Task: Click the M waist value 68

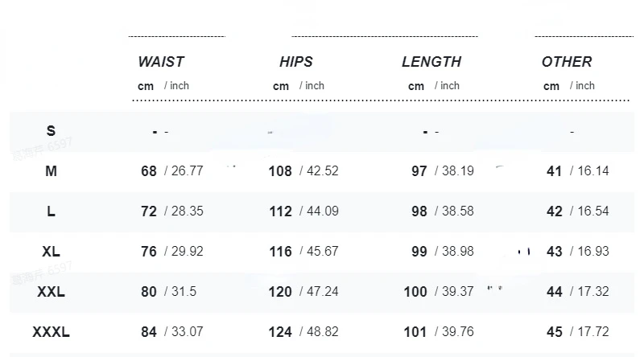Action: coord(149,171)
